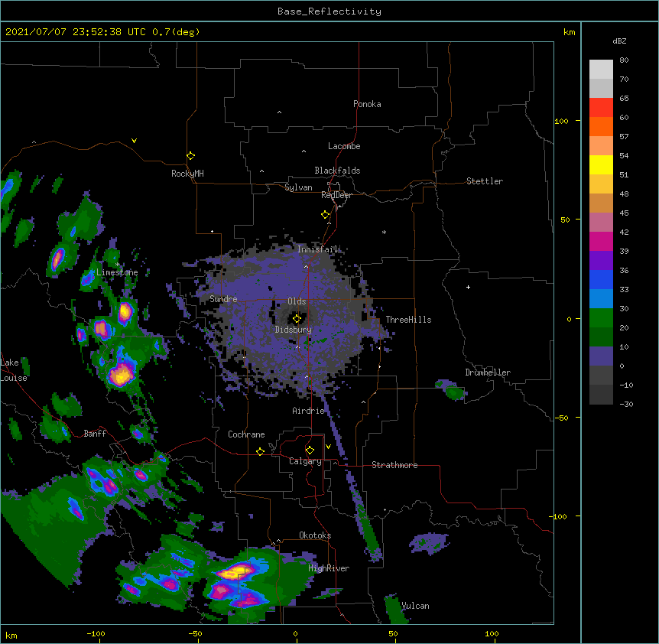Click the asterisk marker above Limestone label
This screenshot has height=644, width=659.
click(x=118, y=265)
